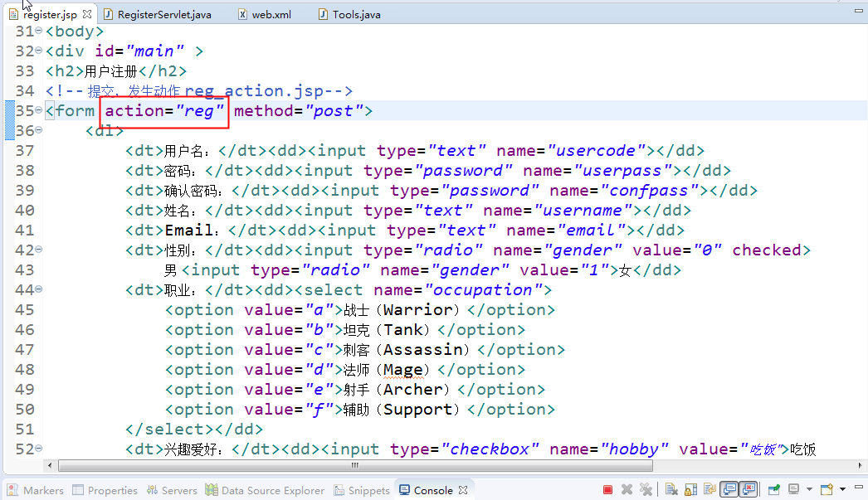
Task: Place cursor on name="email" text
Action: (566, 231)
